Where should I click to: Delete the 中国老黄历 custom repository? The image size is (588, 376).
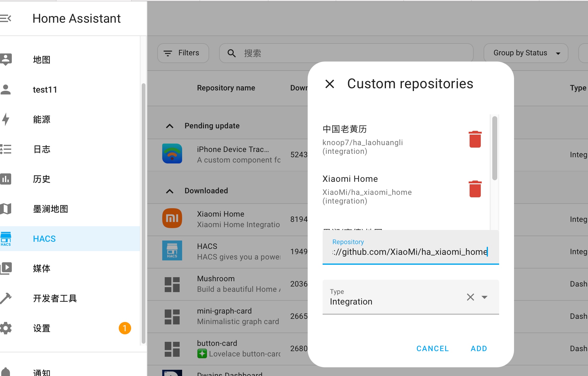pyautogui.click(x=475, y=139)
